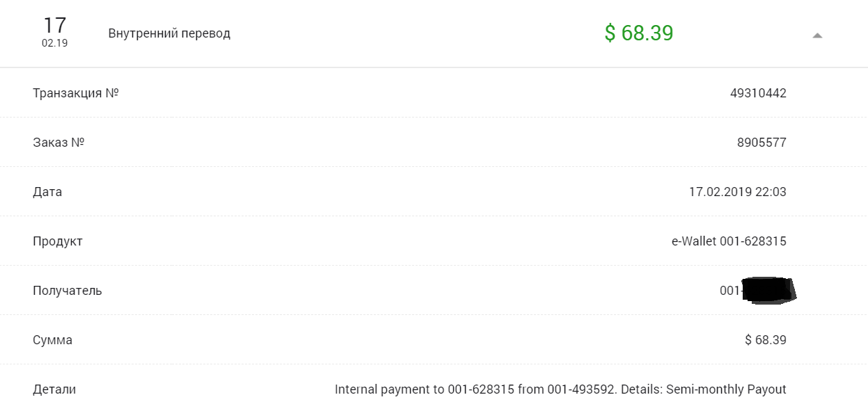The width and height of the screenshot is (868, 411).
Task: Select the Внутренний перевод transaction title
Action: click(169, 33)
